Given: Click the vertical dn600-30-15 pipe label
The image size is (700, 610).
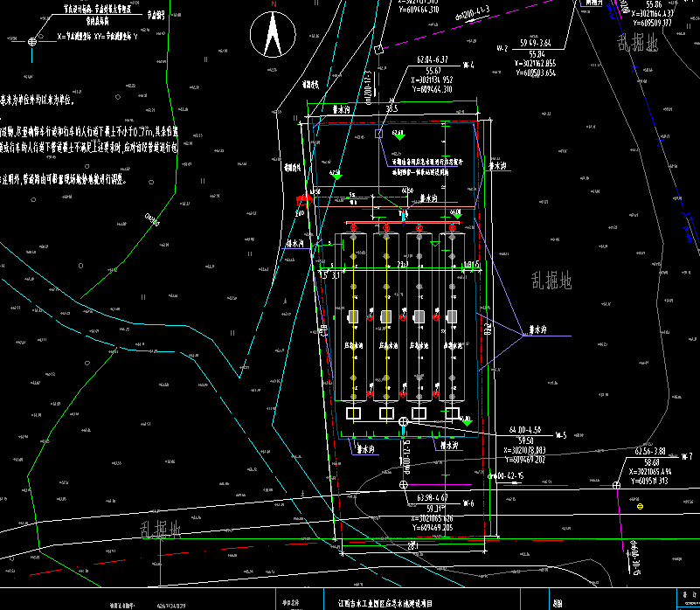Looking at the screenshot, I should coord(634,557).
